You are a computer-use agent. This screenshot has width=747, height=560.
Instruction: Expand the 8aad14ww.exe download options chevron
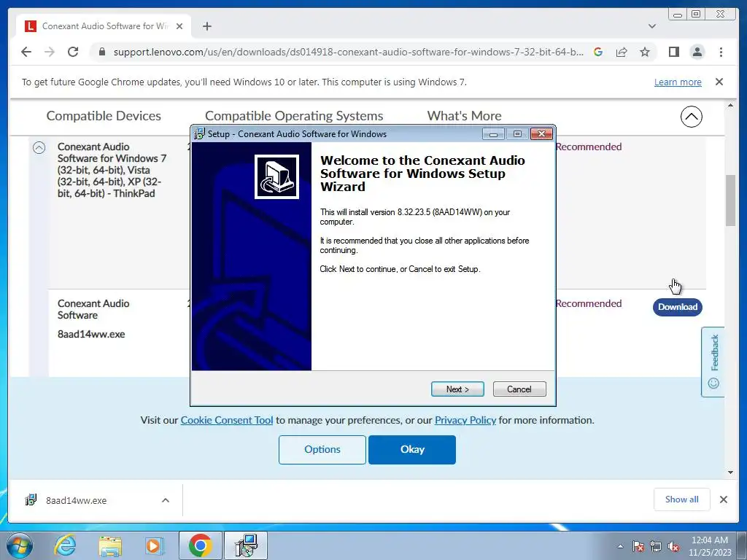click(166, 500)
